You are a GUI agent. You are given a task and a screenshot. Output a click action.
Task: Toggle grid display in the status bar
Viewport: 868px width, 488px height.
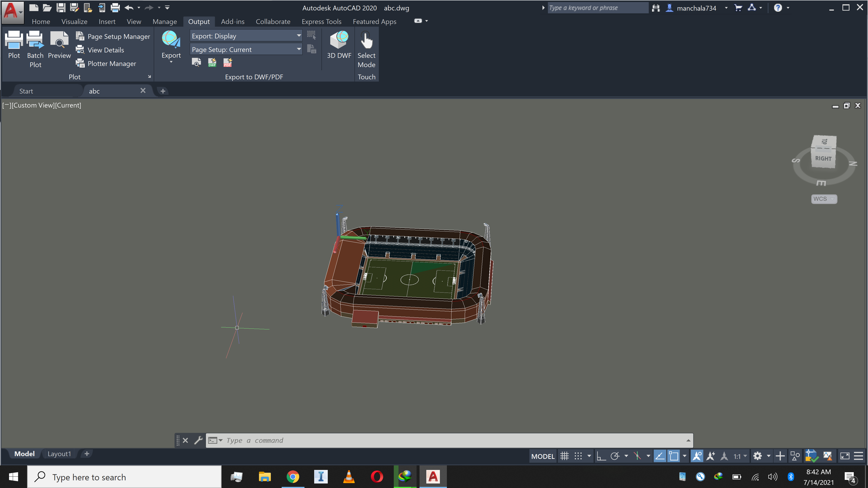pos(565,456)
